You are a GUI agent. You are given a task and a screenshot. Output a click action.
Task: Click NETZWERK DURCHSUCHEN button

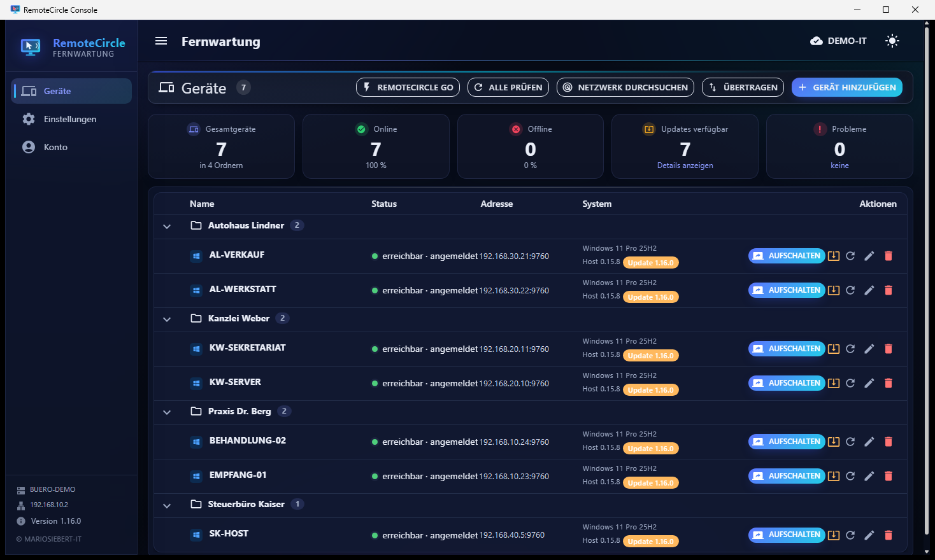(x=625, y=87)
